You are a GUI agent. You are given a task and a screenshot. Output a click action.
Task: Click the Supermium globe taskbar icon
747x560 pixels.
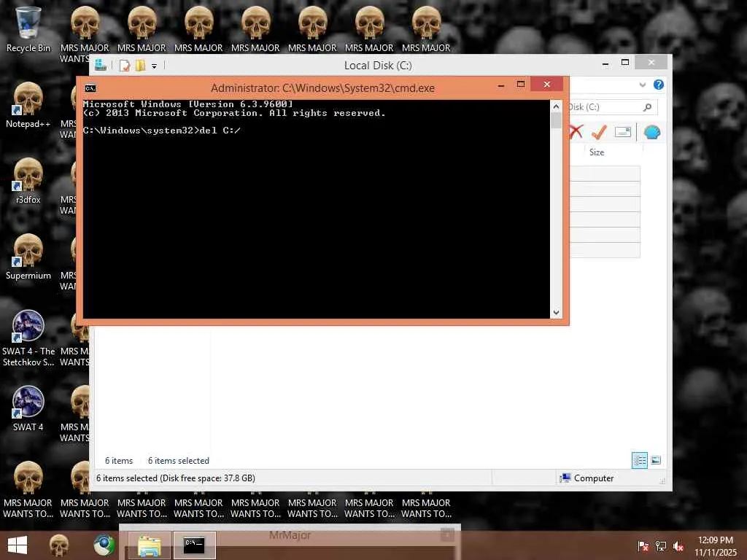(x=104, y=545)
